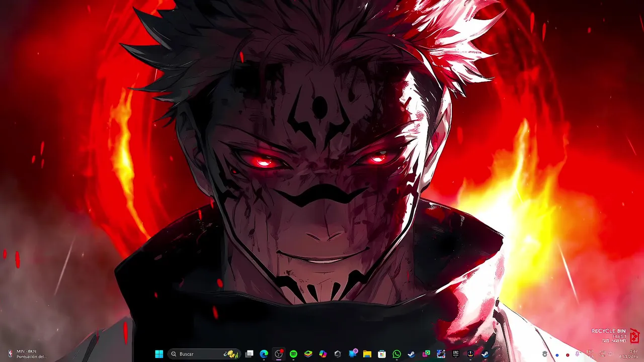Open the dark geometric app icon after Copilot

tap(338, 354)
